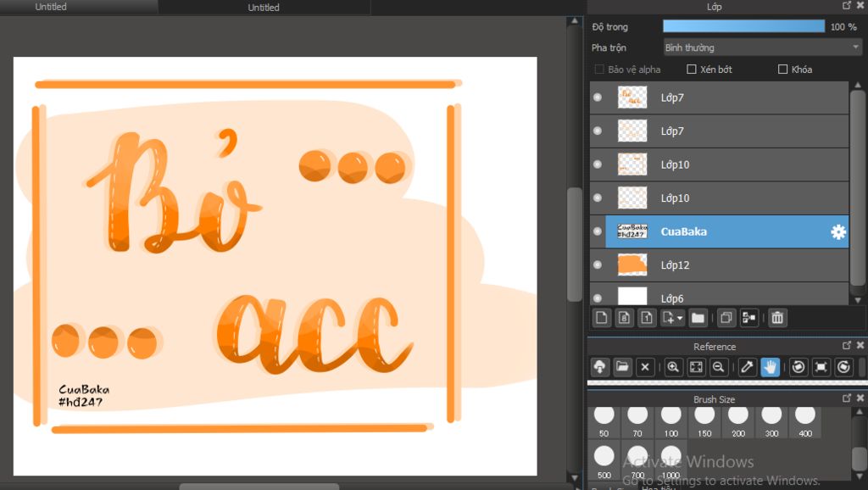Choose brush size 70
The image size is (868, 490).
coord(637,421)
